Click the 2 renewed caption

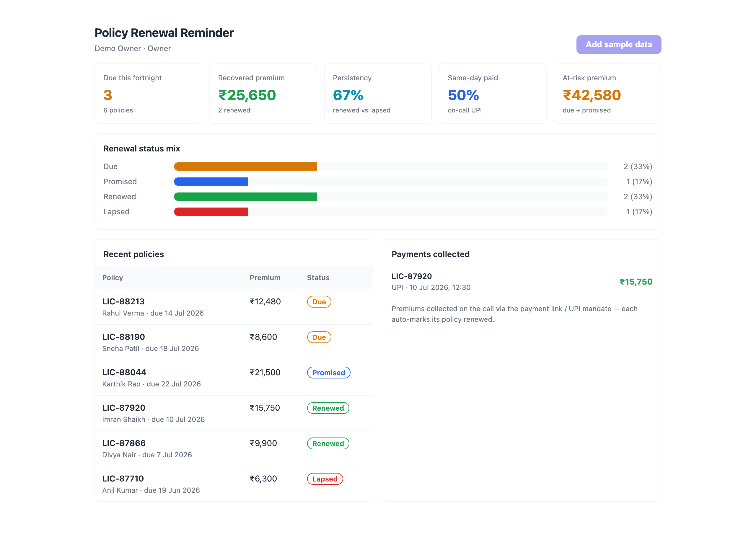234,110
